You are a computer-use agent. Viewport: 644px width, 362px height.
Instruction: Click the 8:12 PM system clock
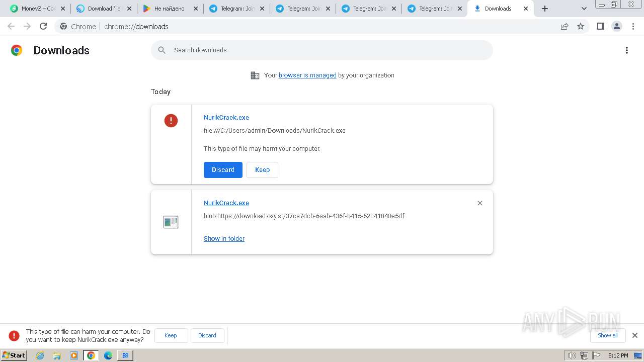click(x=618, y=355)
